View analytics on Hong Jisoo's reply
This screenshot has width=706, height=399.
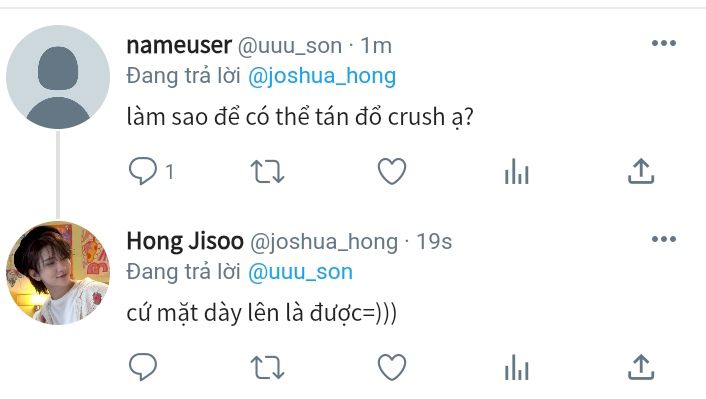(x=516, y=367)
